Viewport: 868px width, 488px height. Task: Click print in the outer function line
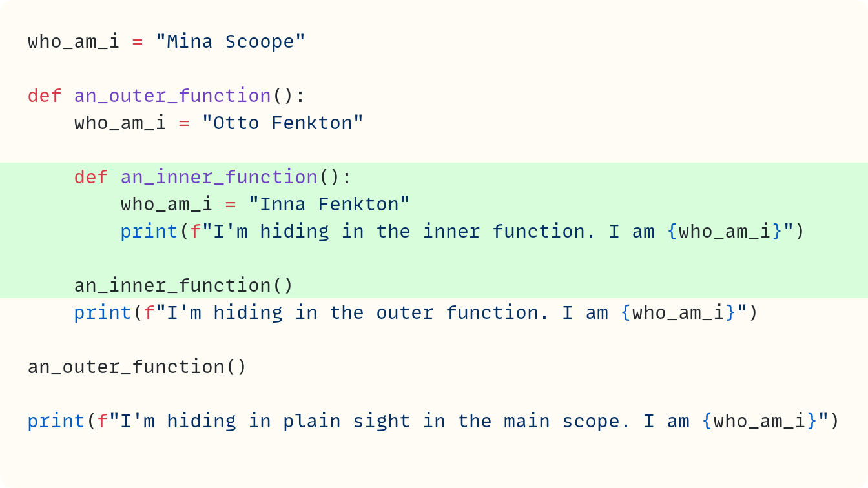click(x=103, y=312)
